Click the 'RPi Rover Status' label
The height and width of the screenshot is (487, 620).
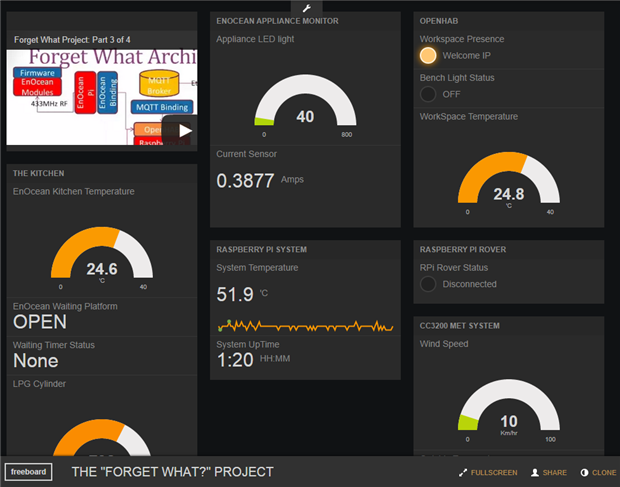tap(454, 268)
